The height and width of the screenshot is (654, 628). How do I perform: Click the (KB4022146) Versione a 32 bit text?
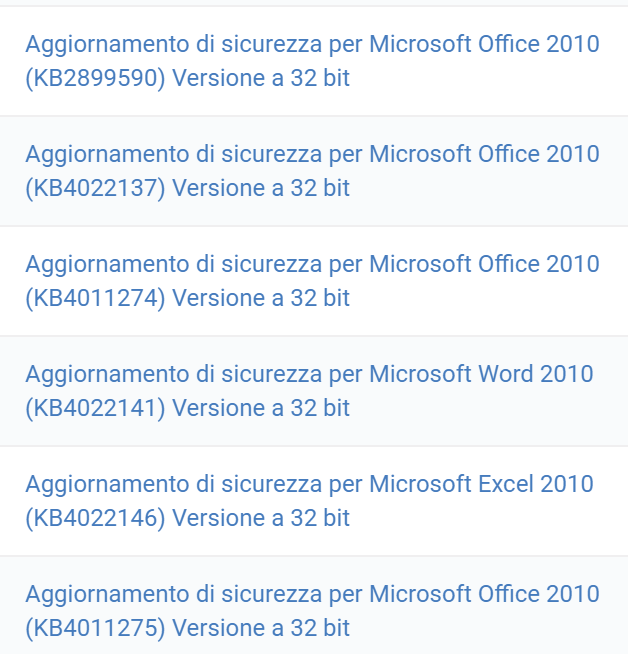coord(187,518)
